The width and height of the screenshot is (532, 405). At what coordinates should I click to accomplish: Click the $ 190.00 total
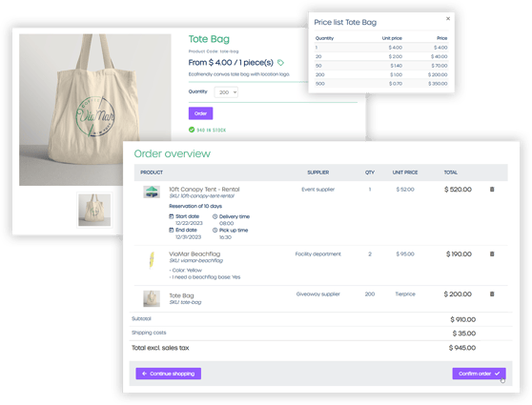coord(459,253)
